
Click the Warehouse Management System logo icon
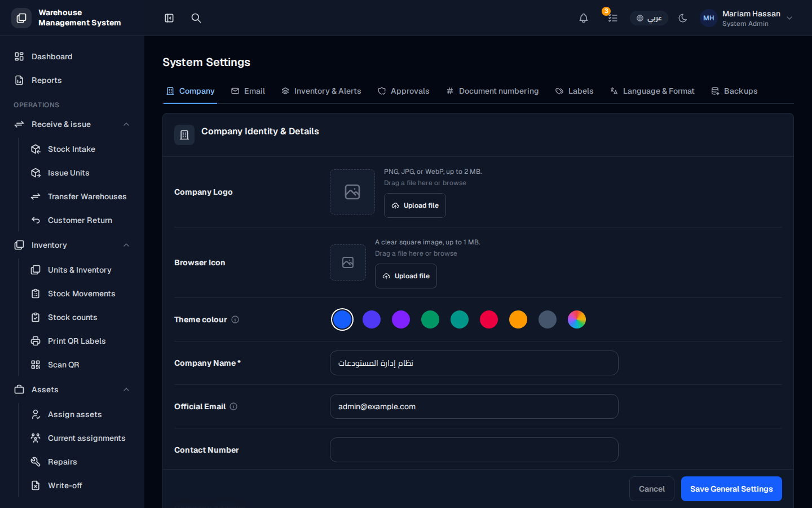[21, 18]
